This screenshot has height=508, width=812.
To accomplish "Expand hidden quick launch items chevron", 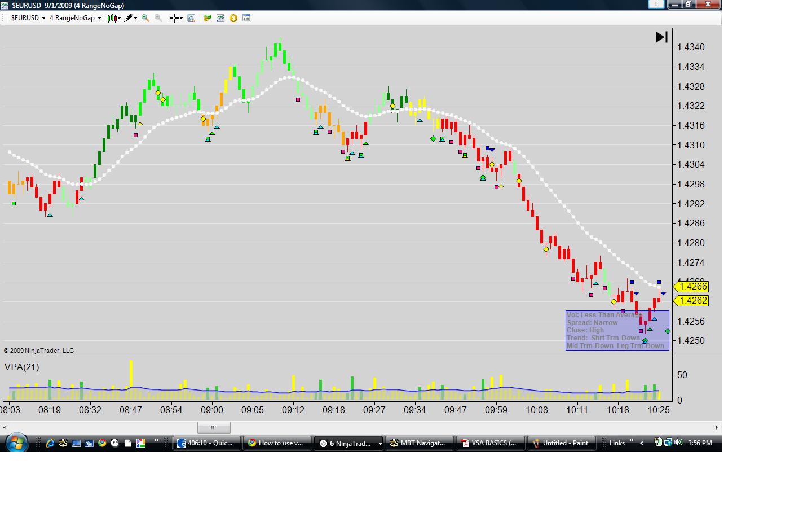I will [x=156, y=441].
